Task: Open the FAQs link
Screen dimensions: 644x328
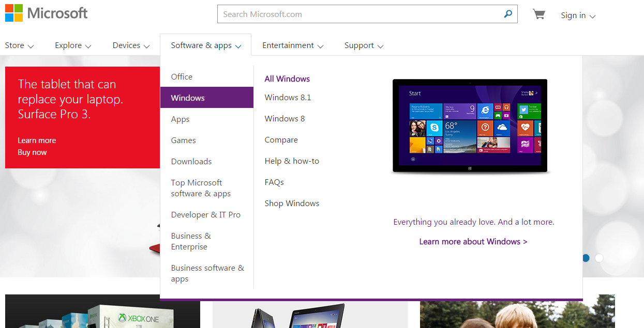Action: coord(274,182)
